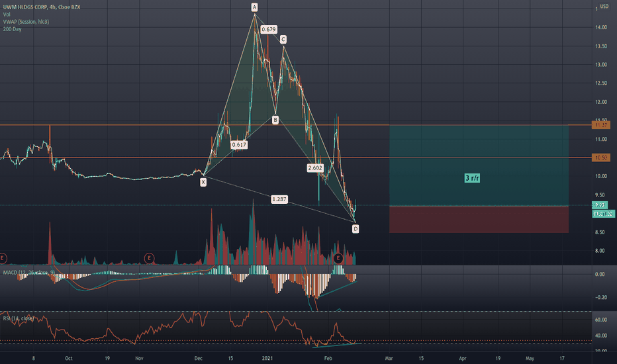The height and width of the screenshot is (364, 617).
Task: Click the 0.617 ratio label
Action: coord(239,145)
